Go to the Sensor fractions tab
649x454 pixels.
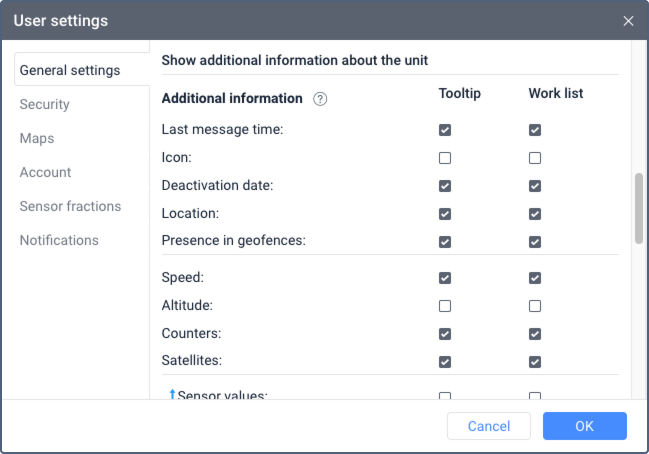70,206
